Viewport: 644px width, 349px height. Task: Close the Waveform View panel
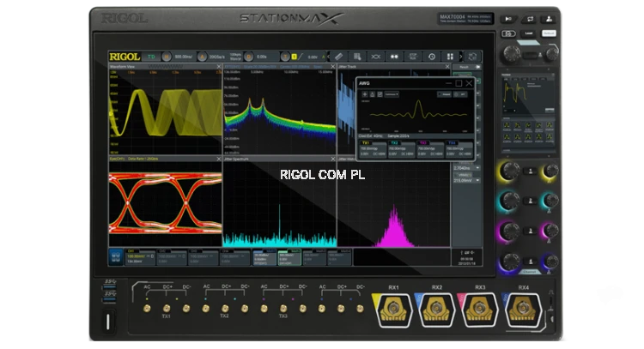(x=219, y=66)
